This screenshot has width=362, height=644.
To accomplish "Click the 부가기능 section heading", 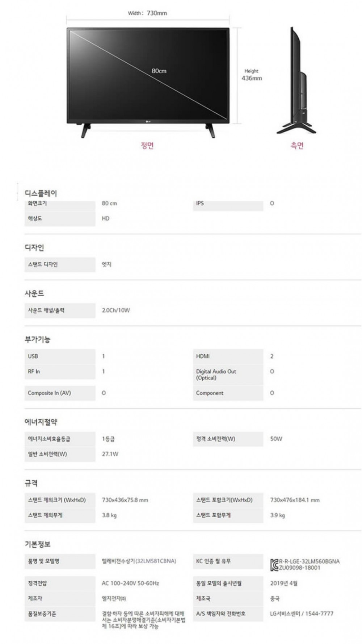I will coord(38,339).
